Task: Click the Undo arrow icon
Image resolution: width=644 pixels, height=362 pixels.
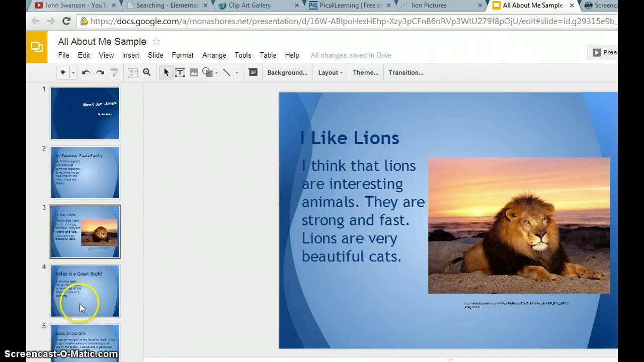Action: click(86, 73)
